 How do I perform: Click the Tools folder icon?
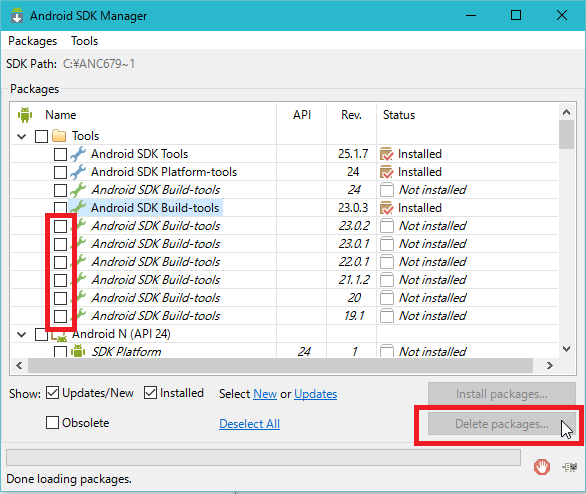click(59, 136)
